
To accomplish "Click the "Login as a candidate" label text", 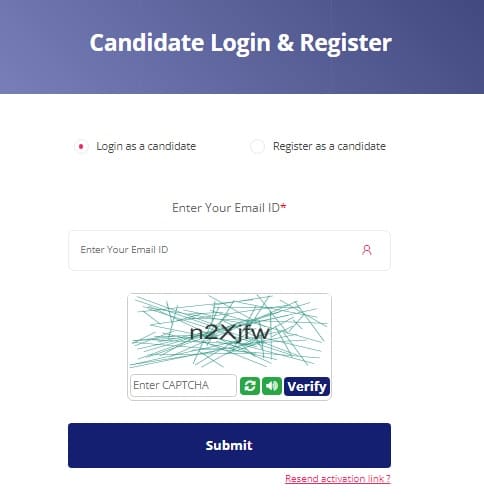I will pyautogui.click(x=146, y=146).
